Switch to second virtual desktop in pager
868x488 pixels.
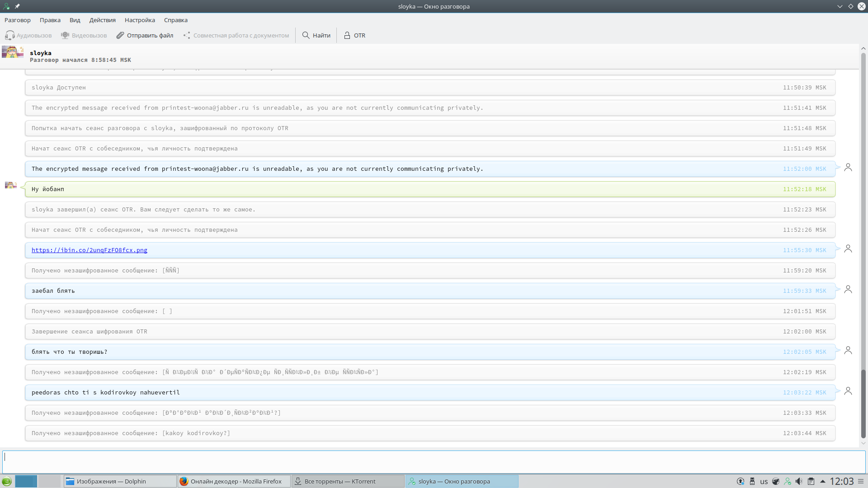tap(49, 481)
